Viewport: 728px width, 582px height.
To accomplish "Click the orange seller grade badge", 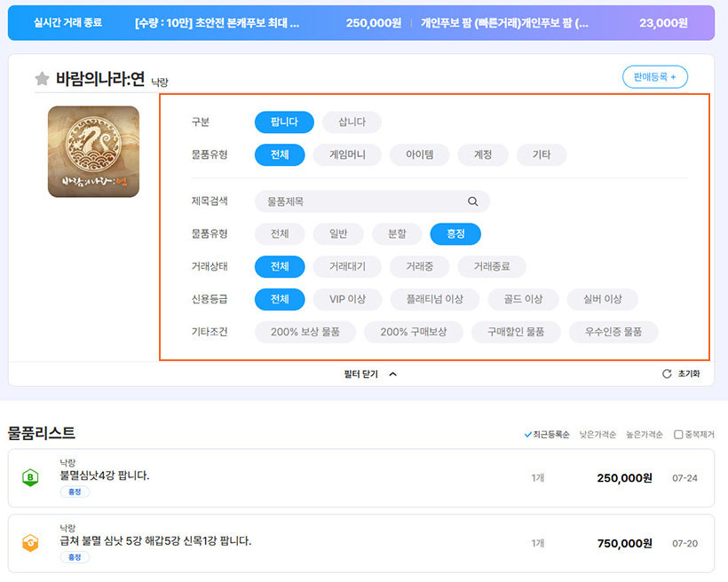I will 30,544.
